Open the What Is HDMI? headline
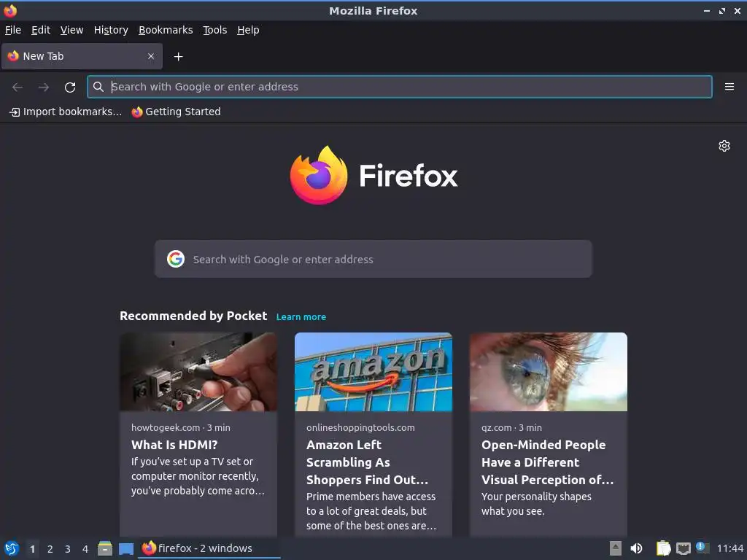 click(174, 445)
